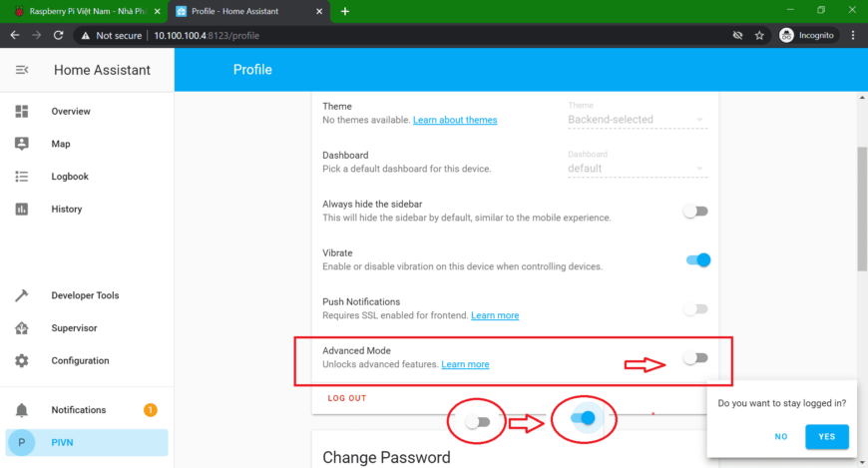Open Notifications bell icon
Screen dimensions: 868x468
point(22,410)
